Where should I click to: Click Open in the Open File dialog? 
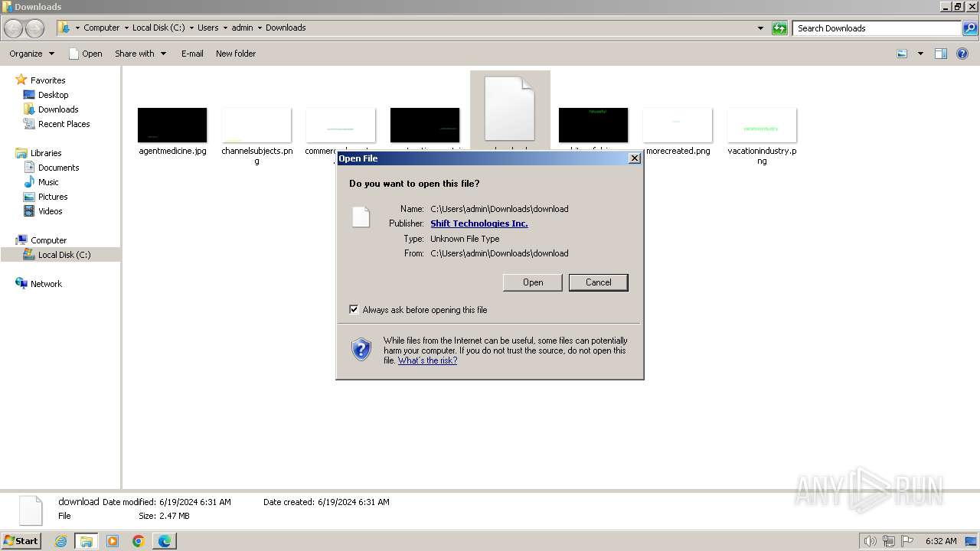point(533,282)
